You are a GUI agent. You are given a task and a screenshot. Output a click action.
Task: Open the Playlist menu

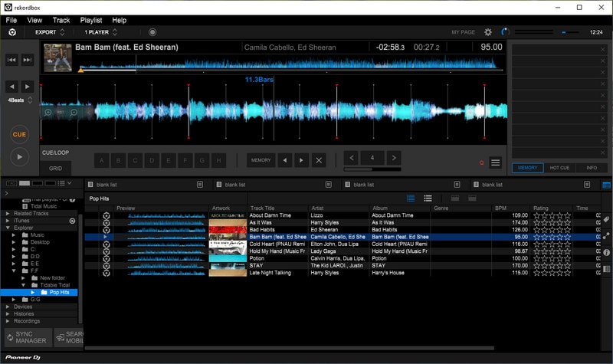[x=90, y=21]
